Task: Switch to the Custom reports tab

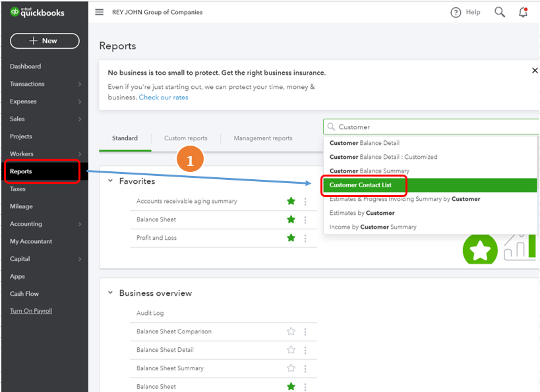Action: [185, 138]
